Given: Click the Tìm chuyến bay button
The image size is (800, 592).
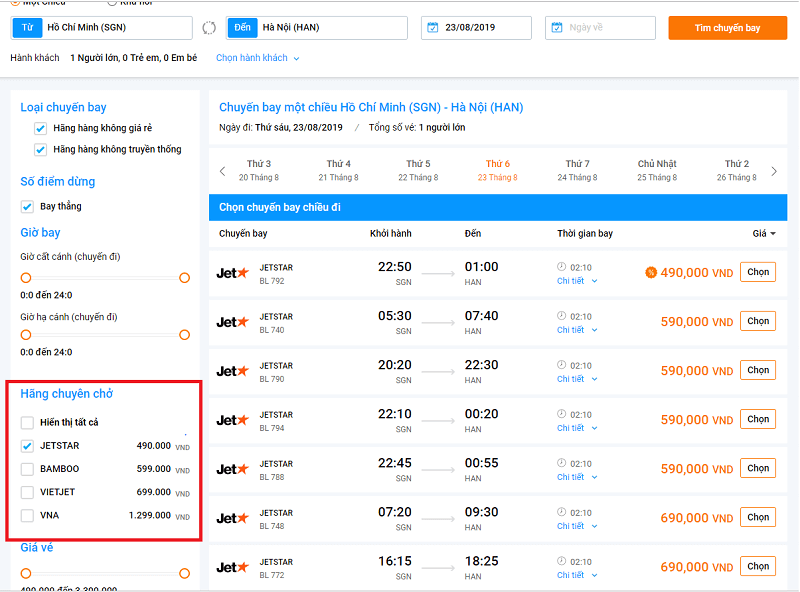Looking at the screenshot, I should coord(728,28).
